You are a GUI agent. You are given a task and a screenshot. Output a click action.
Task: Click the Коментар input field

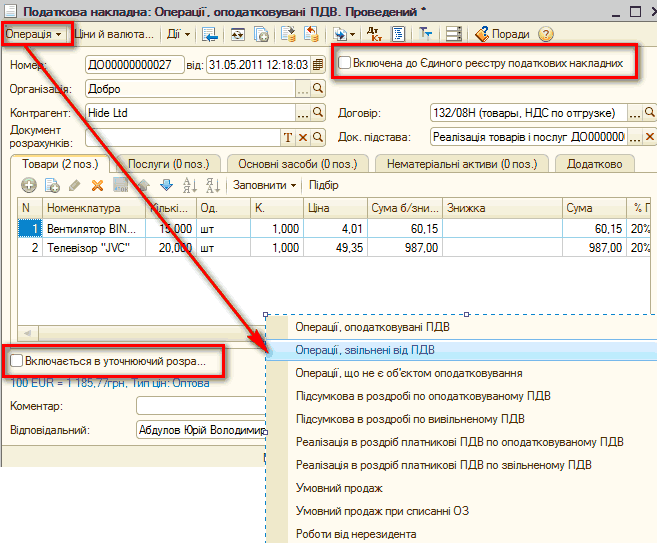tap(200, 406)
